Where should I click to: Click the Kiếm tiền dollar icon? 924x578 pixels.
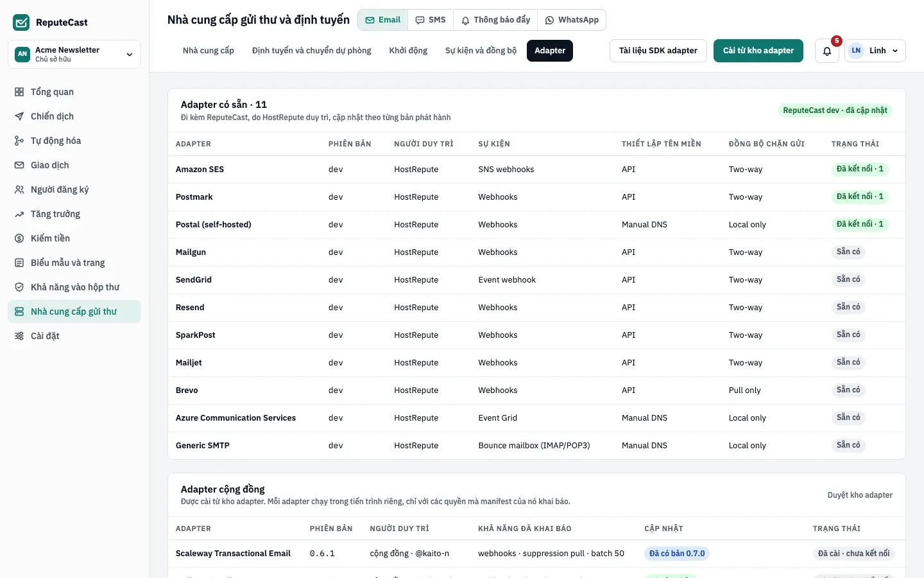19,238
